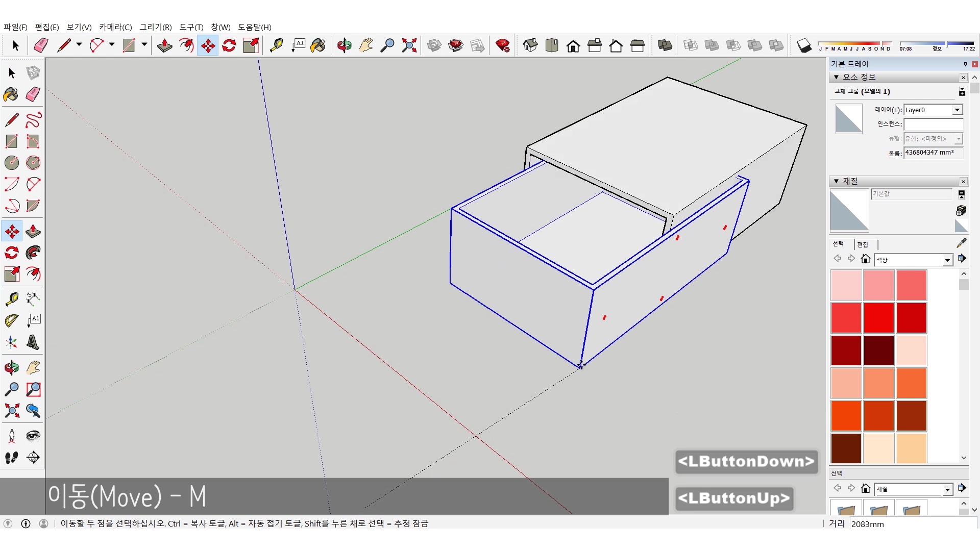Open the 카메라(C) menu
This screenshot has height=551, width=980.
pos(115,27)
